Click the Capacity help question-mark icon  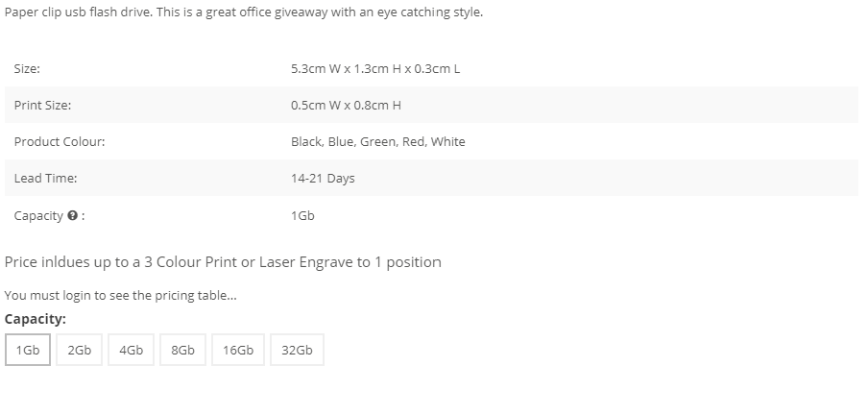(72, 215)
